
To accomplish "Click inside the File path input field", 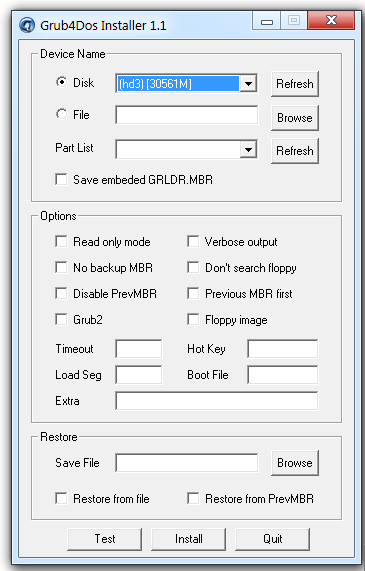I will pyautogui.click(x=187, y=115).
